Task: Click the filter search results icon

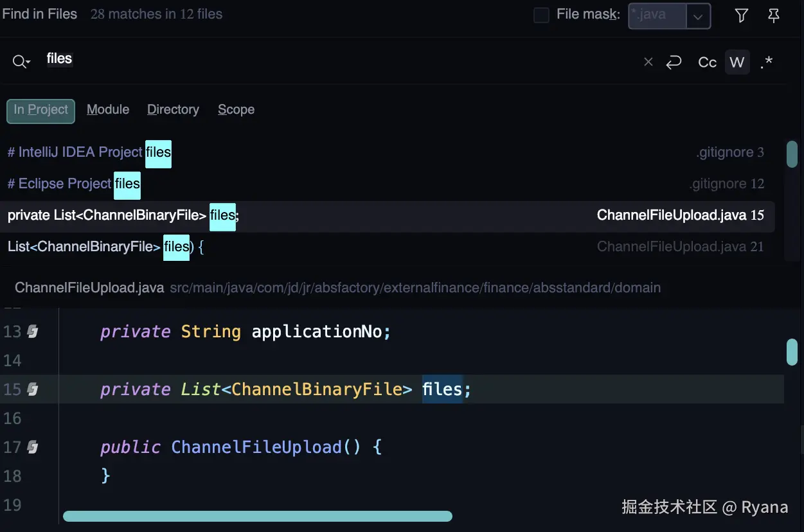Action: pyautogui.click(x=741, y=15)
